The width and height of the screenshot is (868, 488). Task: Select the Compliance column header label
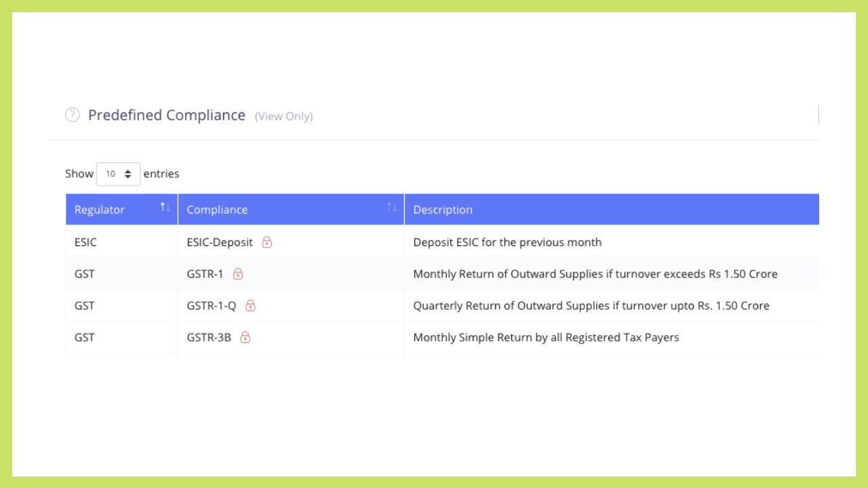[x=217, y=210]
